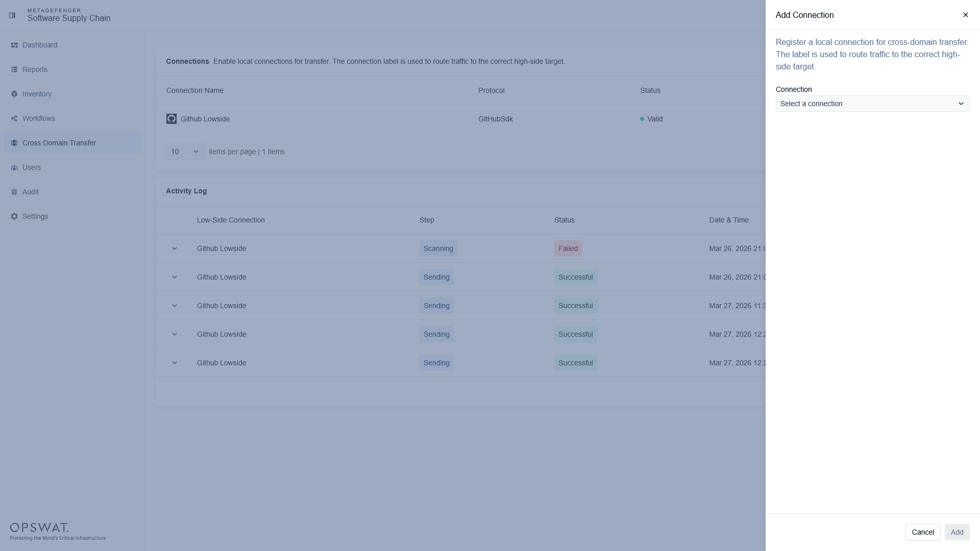Click the Workflows icon in sidebar
This screenshot has width=980, height=551.
[14, 119]
